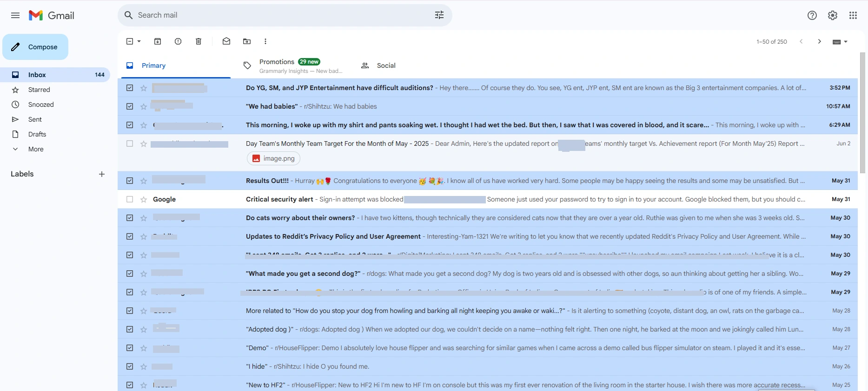The width and height of the screenshot is (868, 391).
Task: Switch to the Promotions tab
Action: click(x=293, y=65)
